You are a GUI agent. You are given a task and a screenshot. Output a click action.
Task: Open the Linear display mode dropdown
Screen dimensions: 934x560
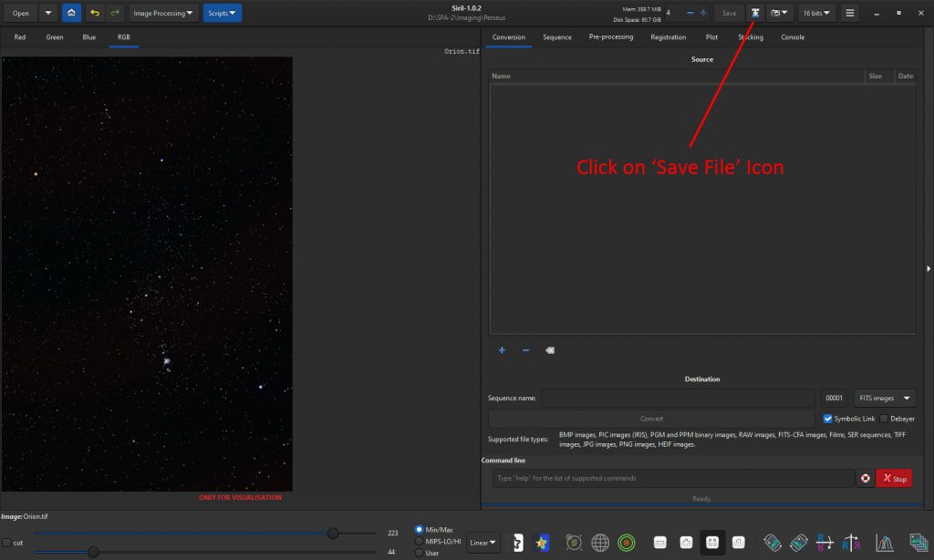click(483, 542)
